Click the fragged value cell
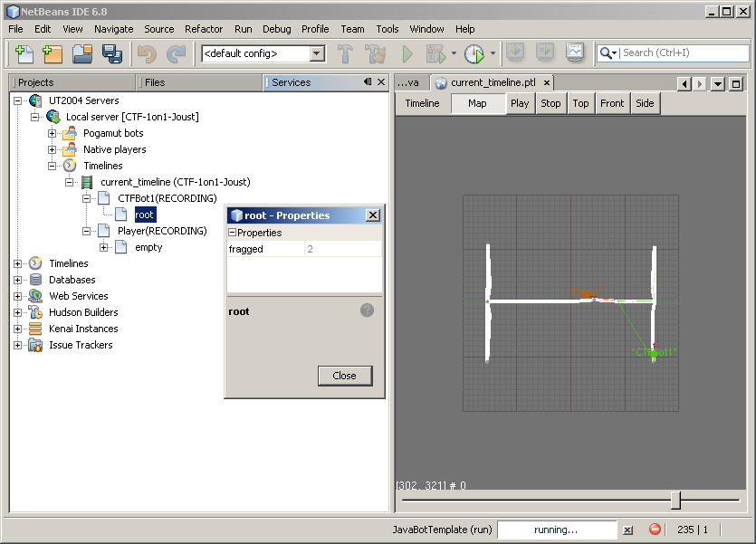Viewport: 756px width, 544px height. click(343, 249)
